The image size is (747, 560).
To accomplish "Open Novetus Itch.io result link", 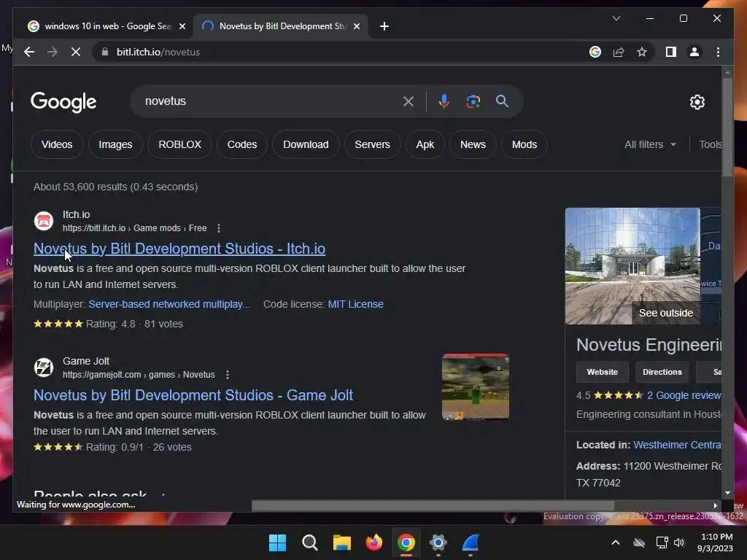I will tap(179, 249).
